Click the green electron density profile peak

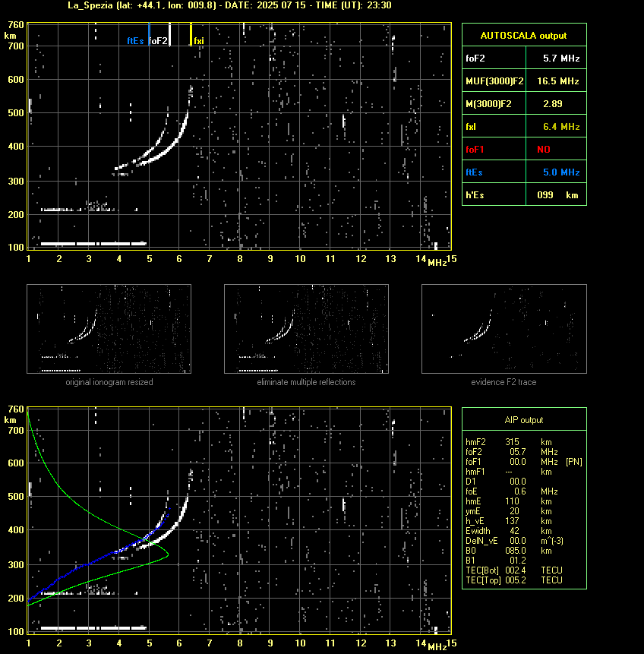(167, 554)
